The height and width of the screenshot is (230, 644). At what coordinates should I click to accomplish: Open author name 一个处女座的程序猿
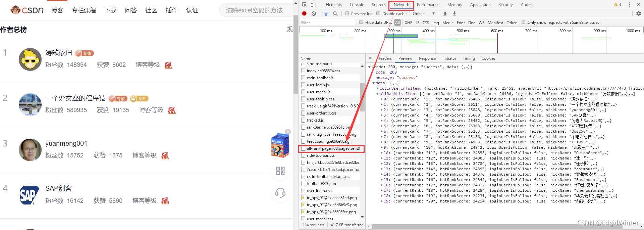click(75, 98)
